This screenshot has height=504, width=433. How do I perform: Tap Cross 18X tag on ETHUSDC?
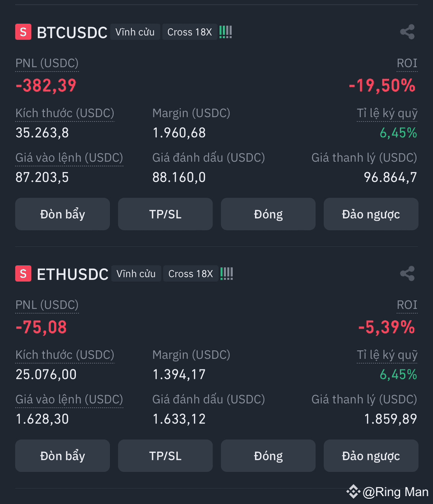(190, 274)
